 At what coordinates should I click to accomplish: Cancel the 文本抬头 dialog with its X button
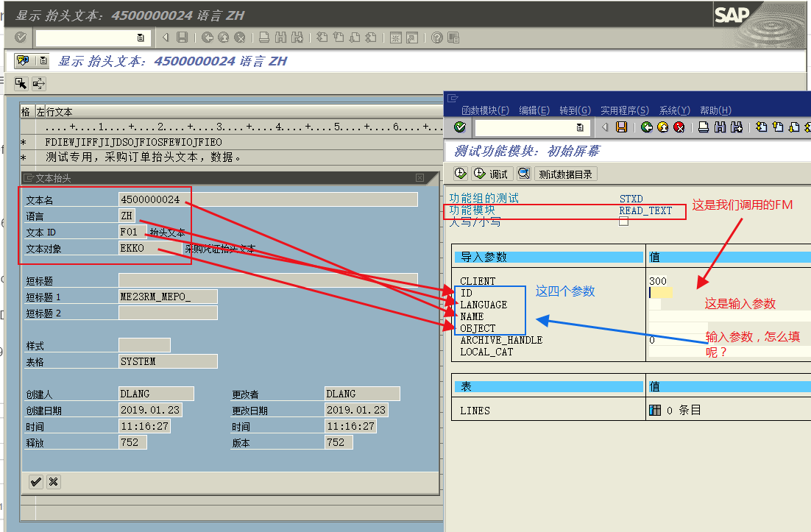pos(53,482)
